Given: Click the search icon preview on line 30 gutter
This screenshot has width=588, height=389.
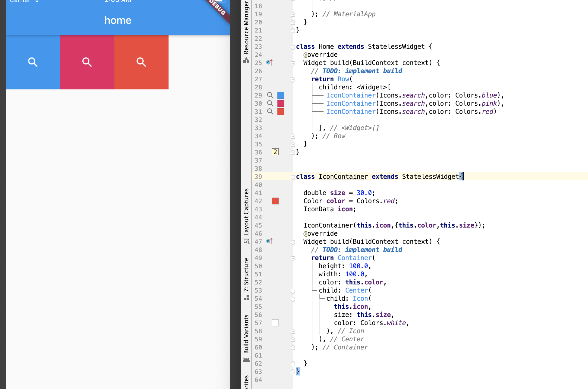Looking at the screenshot, I should coord(270,103).
